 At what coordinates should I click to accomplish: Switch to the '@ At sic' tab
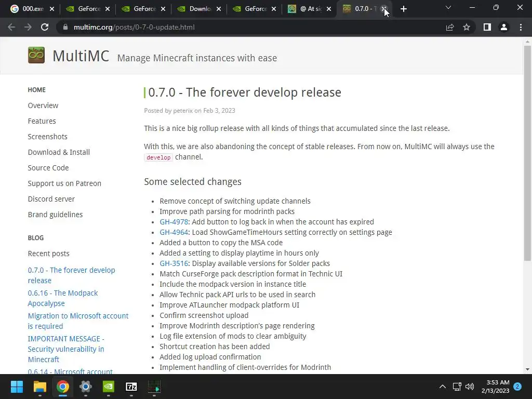310,9
